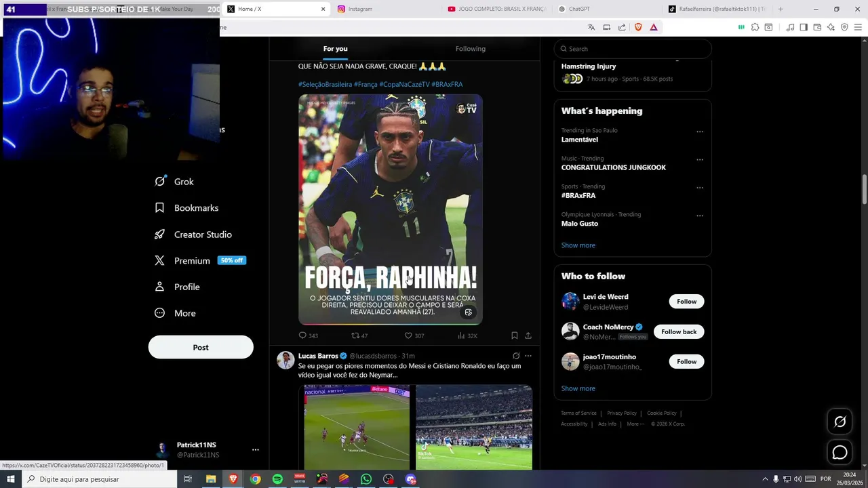The height and width of the screenshot is (488, 868).
Task: Share the Força Raphinha post
Action: [x=528, y=335]
